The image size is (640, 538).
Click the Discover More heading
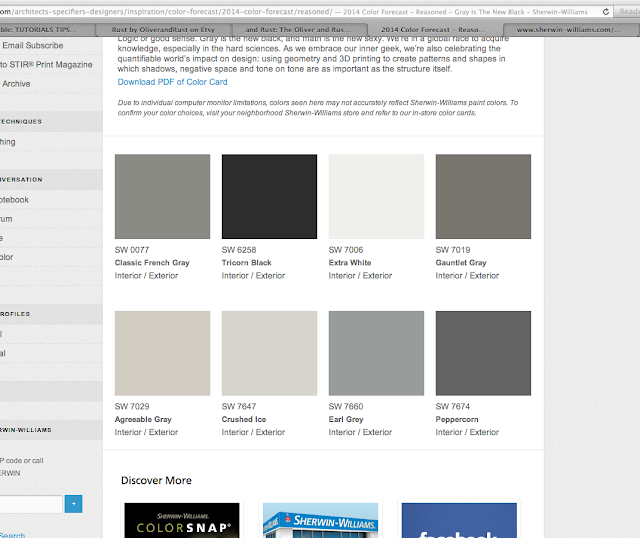156,480
